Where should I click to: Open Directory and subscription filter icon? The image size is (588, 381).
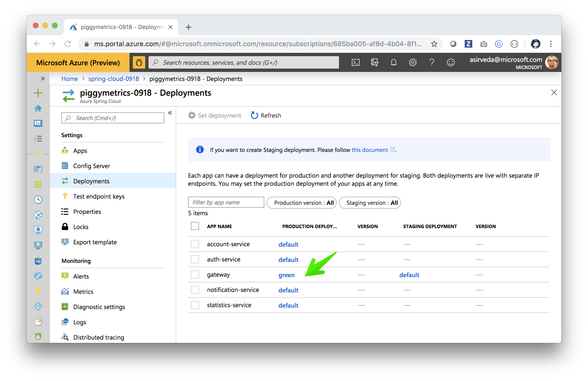(x=375, y=62)
